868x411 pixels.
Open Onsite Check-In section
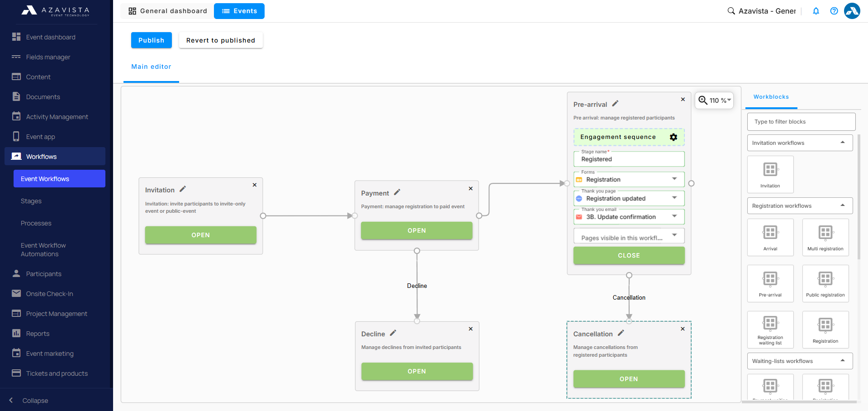(55, 294)
